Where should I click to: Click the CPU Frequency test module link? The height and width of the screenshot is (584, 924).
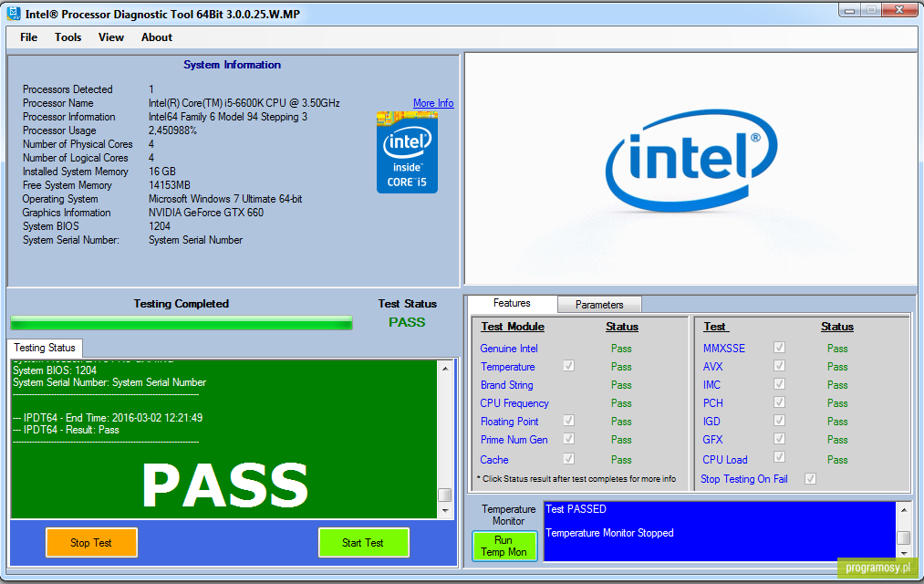tap(514, 403)
